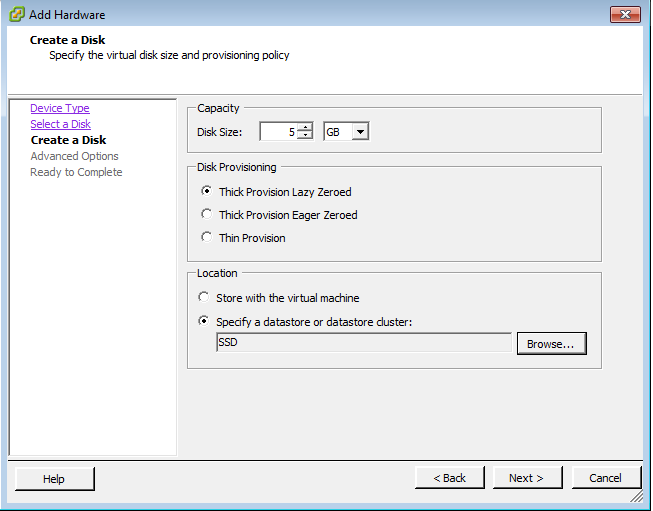
Task: Click the Create a Disk step label
Action: click(x=68, y=140)
